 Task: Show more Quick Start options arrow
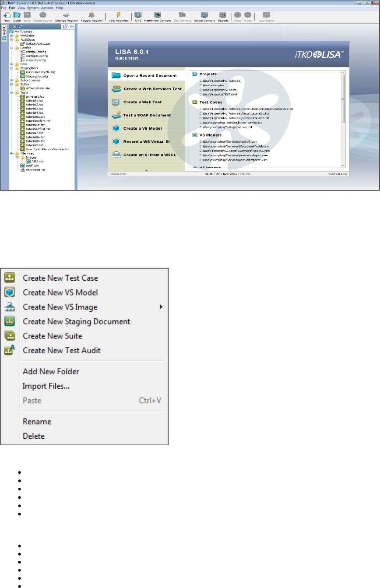[147, 170]
